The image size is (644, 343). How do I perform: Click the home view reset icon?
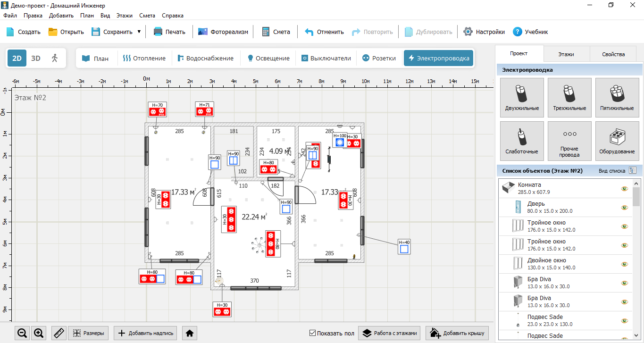pyautogui.click(x=190, y=333)
